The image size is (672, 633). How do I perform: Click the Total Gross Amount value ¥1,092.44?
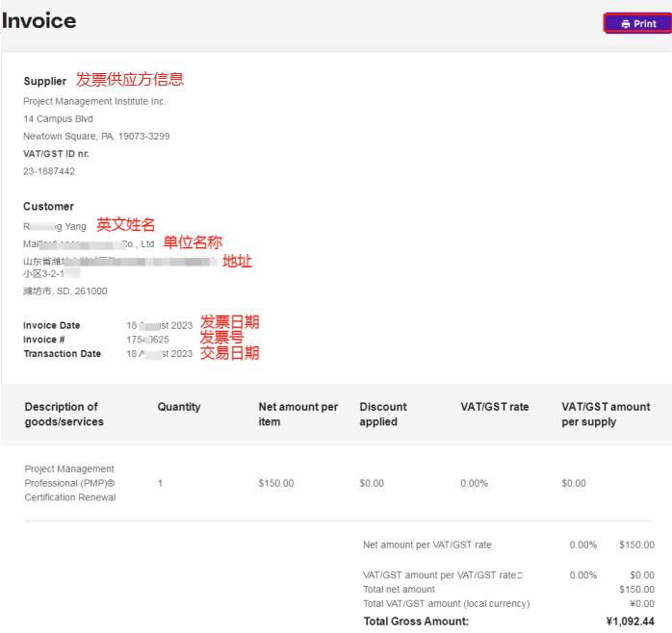click(630, 621)
